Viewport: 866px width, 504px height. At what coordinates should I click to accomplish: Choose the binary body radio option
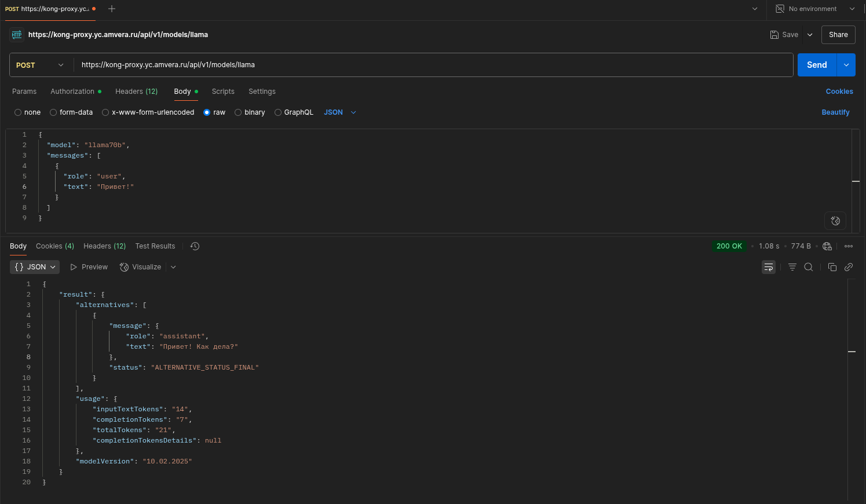[238, 112]
